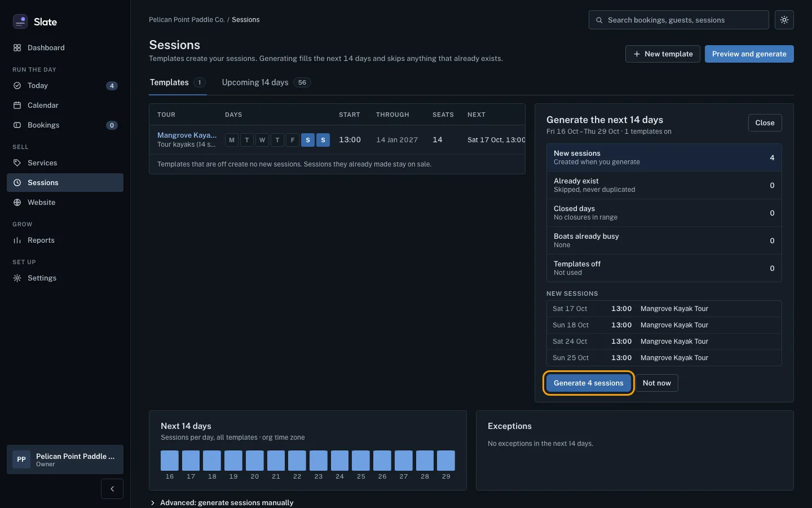The height and width of the screenshot is (508, 812).
Task: Click the Slate logo icon
Action: pyautogui.click(x=20, y=21)
